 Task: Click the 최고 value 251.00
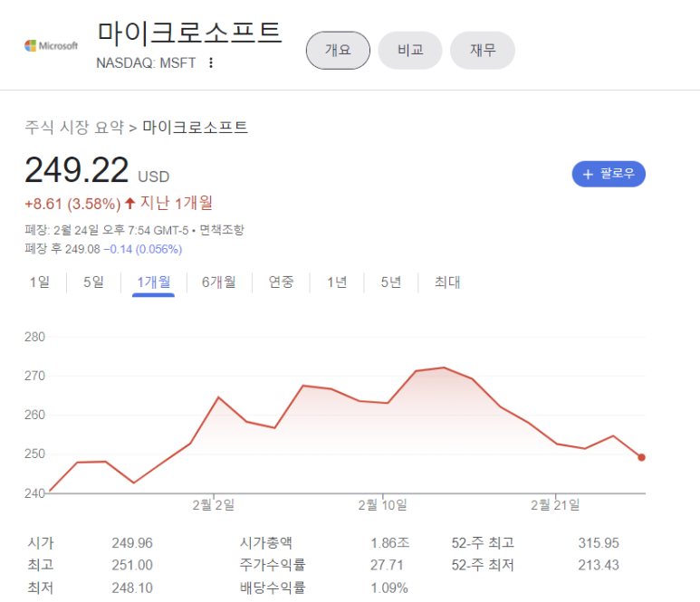(132, 566)
